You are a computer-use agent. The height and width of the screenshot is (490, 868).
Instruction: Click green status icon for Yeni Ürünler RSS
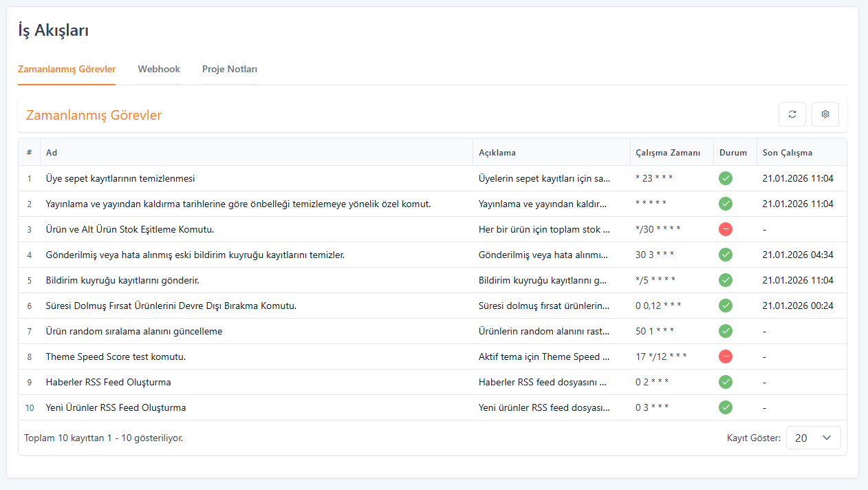pyautogui.click(x=726, y=407)
